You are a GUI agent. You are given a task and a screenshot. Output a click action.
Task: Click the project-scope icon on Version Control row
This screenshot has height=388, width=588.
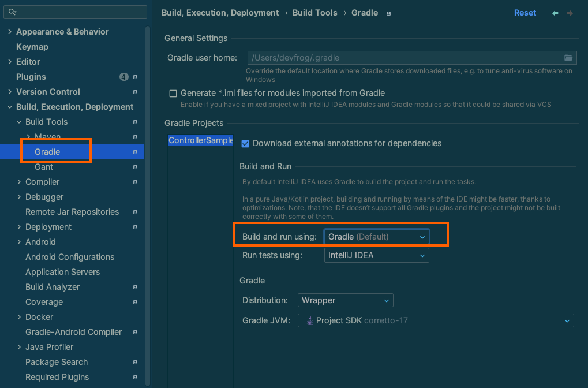coord(136,92)
